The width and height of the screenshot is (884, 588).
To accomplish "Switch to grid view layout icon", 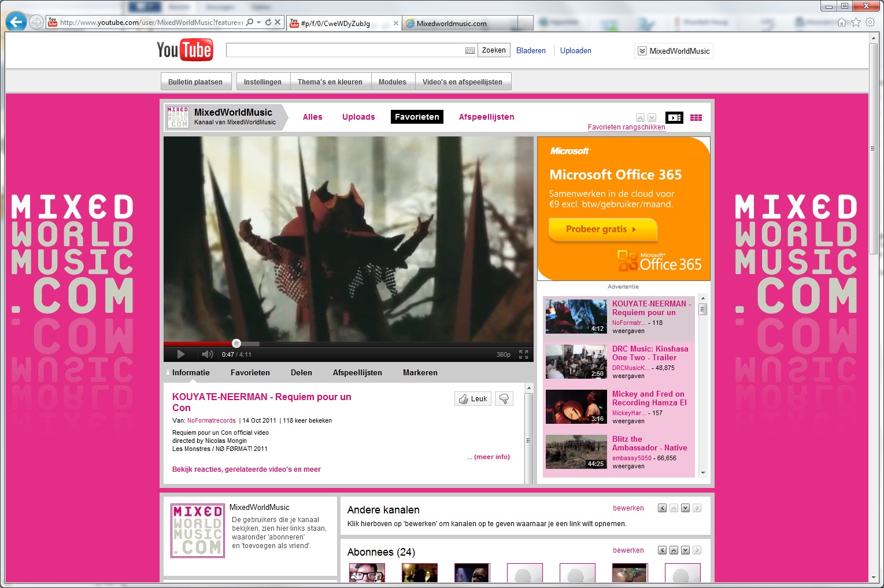I will coord(696,117).
